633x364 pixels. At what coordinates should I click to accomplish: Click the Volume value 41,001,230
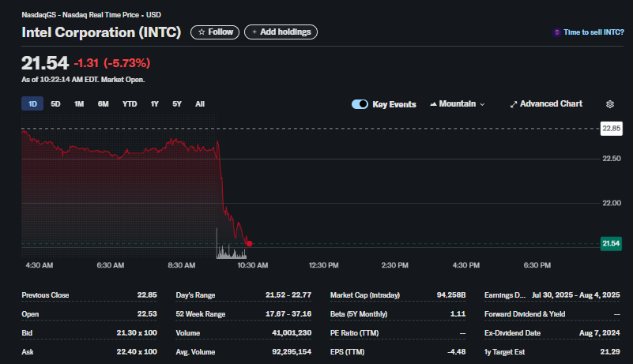[292, 333]
